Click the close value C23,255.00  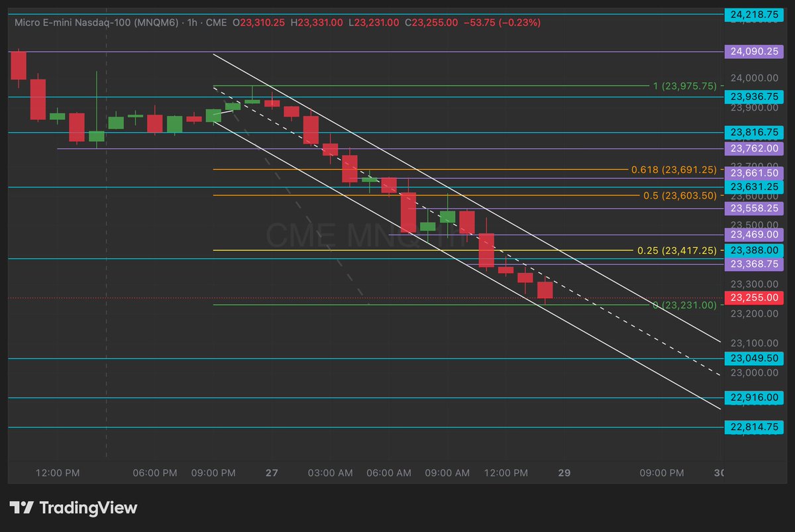click(431, 23)
